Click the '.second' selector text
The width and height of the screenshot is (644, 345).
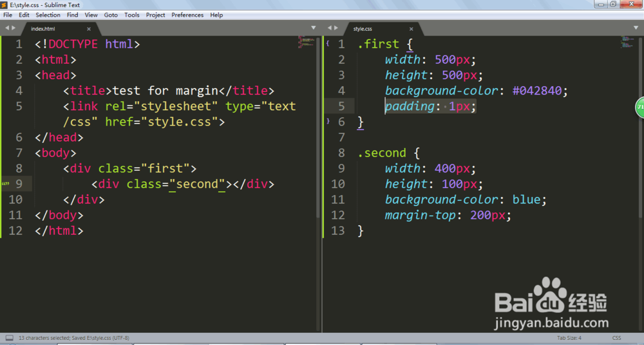point(381,153)
